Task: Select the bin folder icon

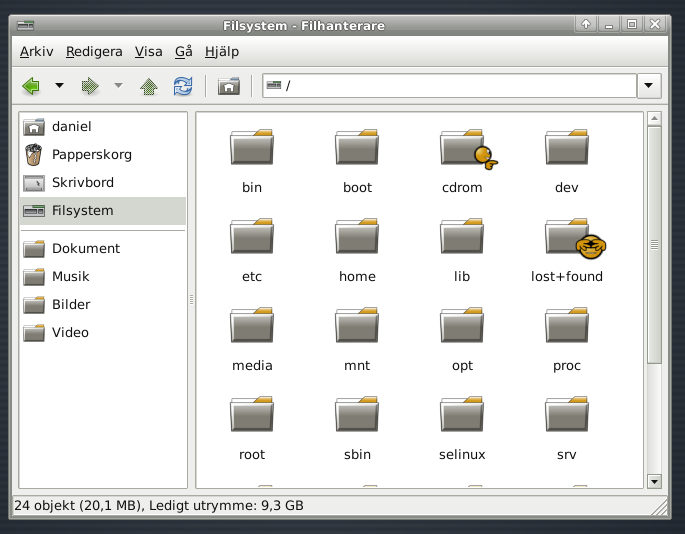Action: click(252, 147)
